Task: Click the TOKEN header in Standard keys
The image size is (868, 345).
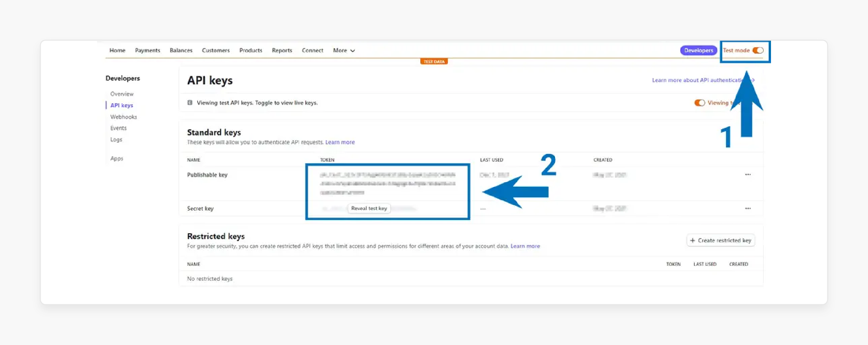Action: coord(327,160)
